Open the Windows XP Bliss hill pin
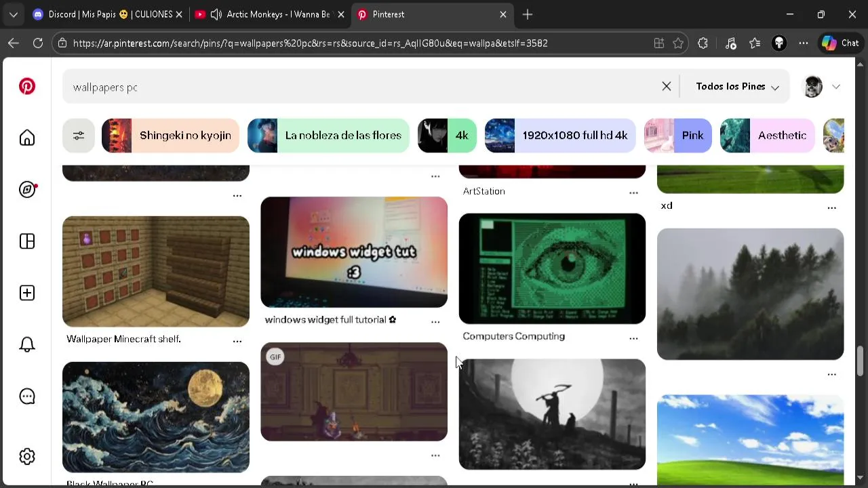 click(x=750, y=439)
